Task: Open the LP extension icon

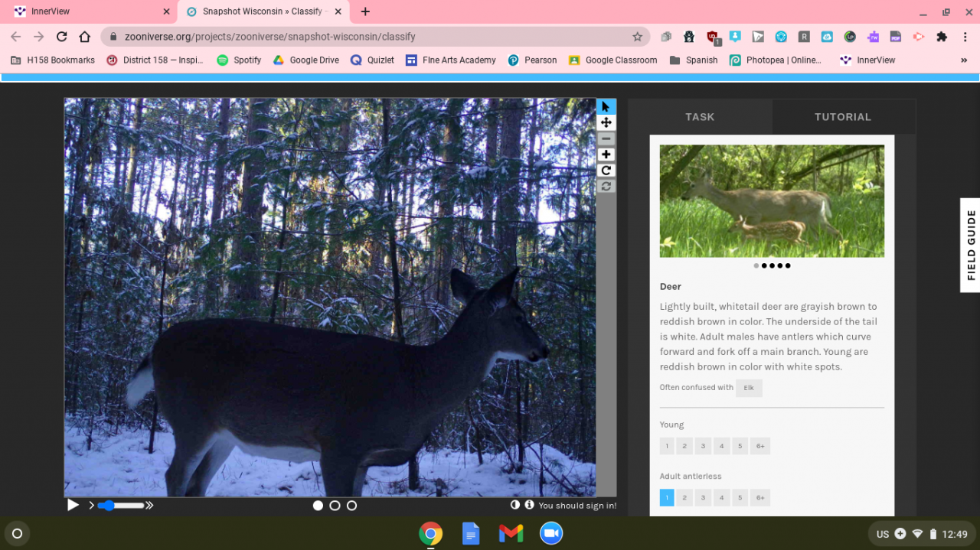Action: [850, 36]
